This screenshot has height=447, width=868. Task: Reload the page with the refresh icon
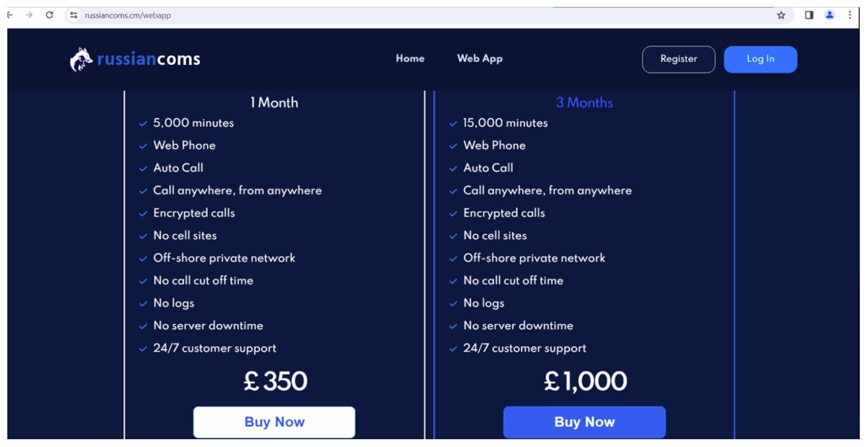[49, 15]
